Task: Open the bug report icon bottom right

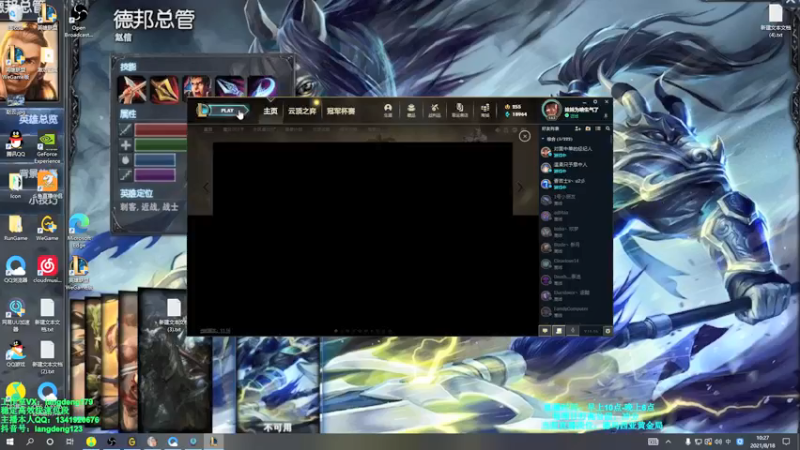Action: (608, 331)
